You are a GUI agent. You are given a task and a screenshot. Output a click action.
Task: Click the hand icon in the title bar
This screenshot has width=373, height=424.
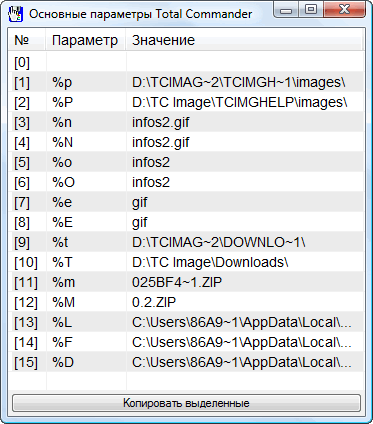(x=15, y=14)
